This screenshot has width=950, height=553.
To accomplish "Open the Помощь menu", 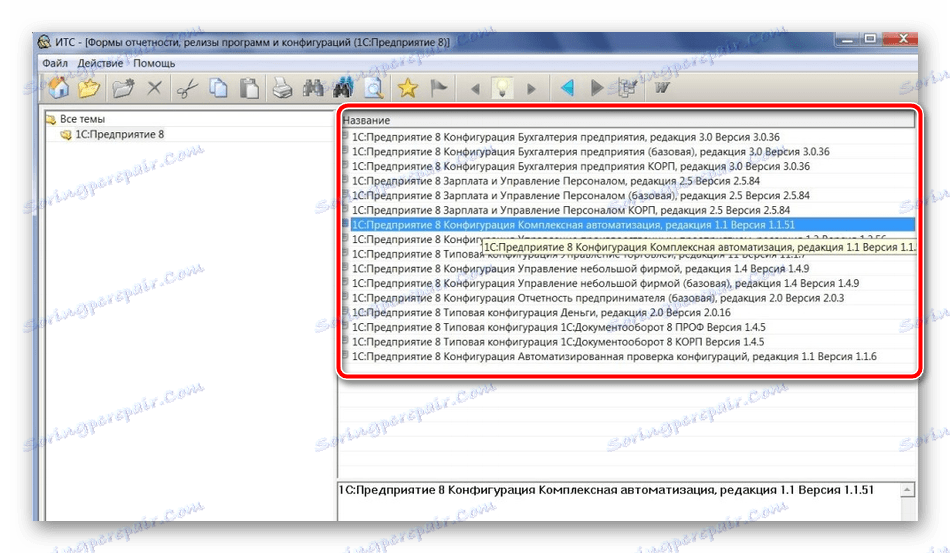I will [154, 63].
